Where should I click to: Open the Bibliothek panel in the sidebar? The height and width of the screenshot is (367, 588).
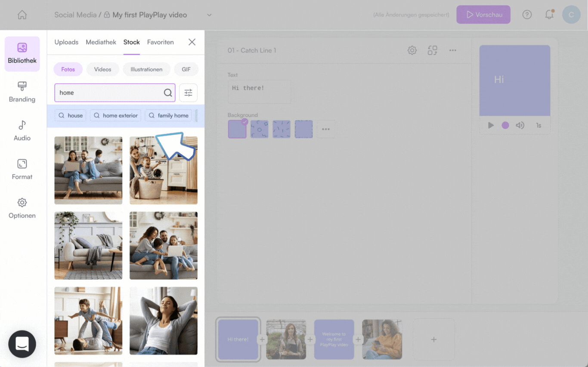pyautogui.click(x=22, y=54)
